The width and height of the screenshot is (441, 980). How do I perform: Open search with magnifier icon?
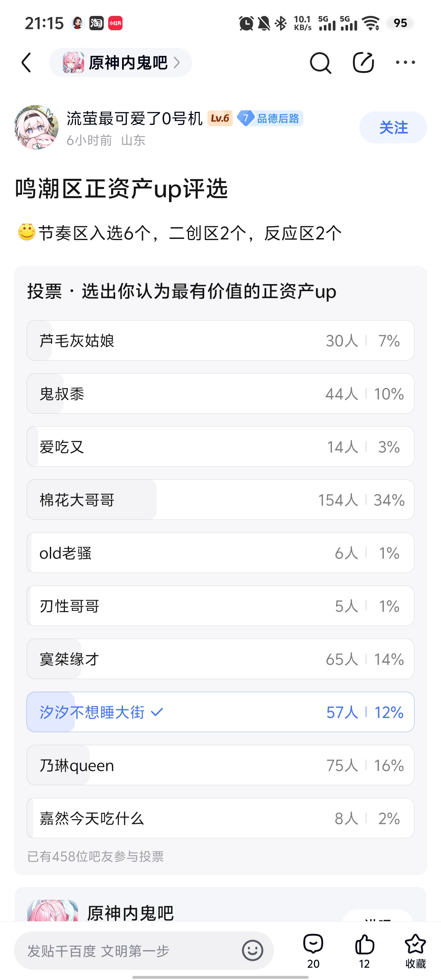321,63
